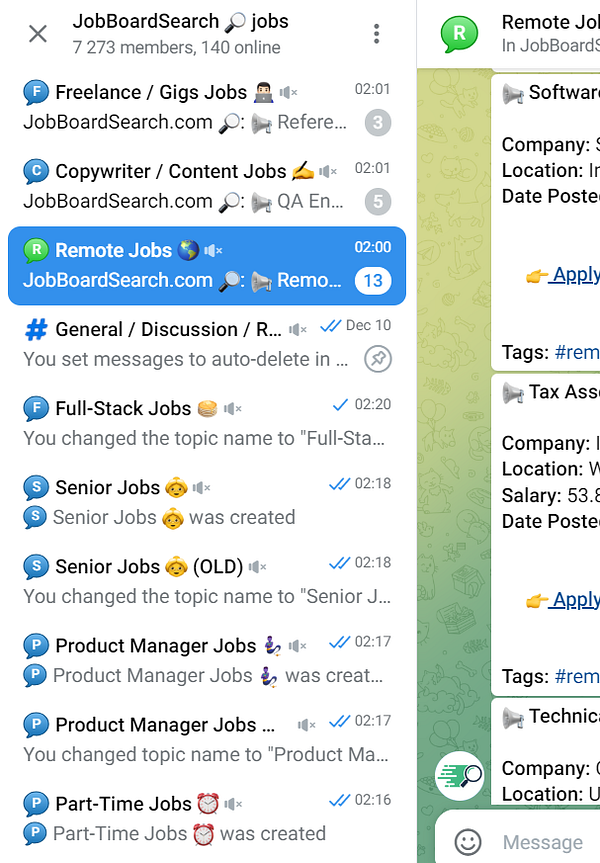
Task: Click the JobBoardSearch bot avatar in chat
Action: (459, 775)
